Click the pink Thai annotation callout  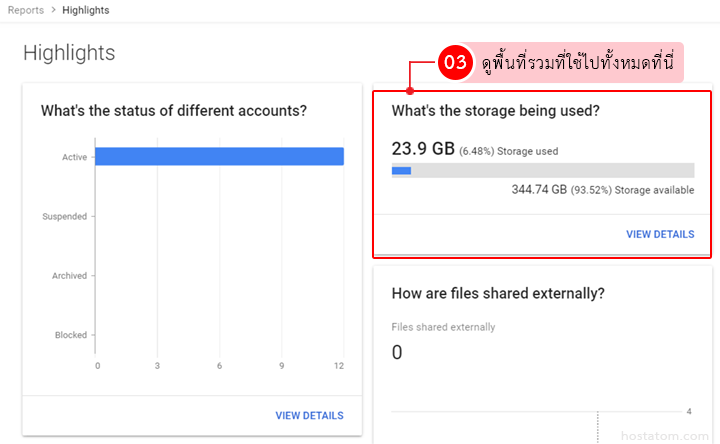click(577, 62)
